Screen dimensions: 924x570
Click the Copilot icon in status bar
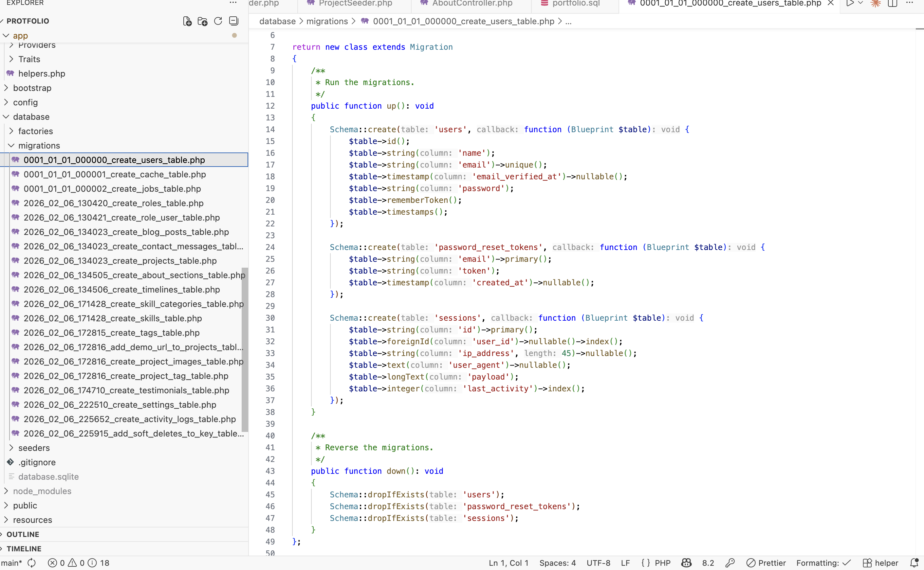[686, 563]
